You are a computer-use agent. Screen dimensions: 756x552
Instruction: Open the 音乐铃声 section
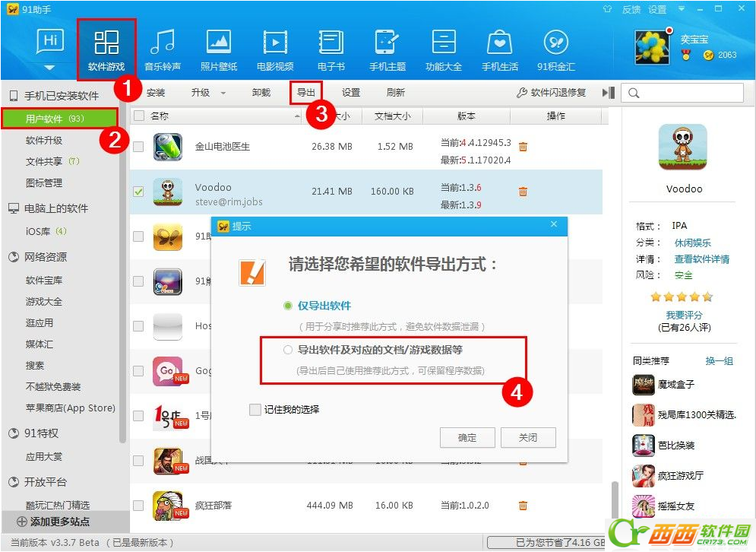[163, 49]
